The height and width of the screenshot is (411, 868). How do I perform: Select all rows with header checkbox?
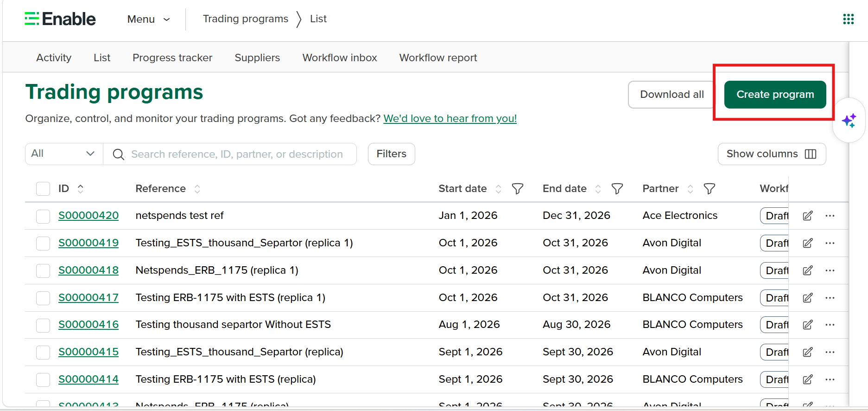point(43,189)
